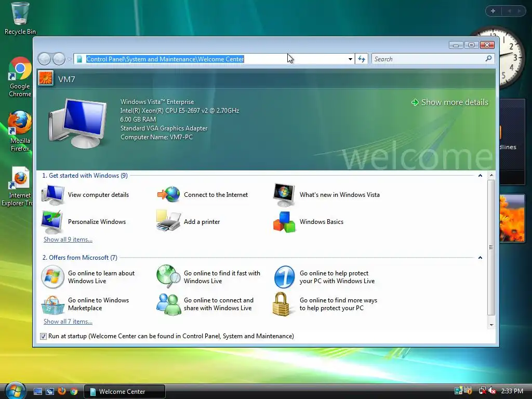
Task: Open View computer details icon
Action: coord(52,195)
